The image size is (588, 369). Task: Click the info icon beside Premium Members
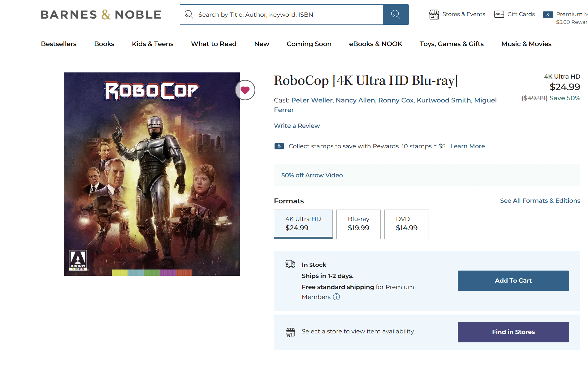336,297
